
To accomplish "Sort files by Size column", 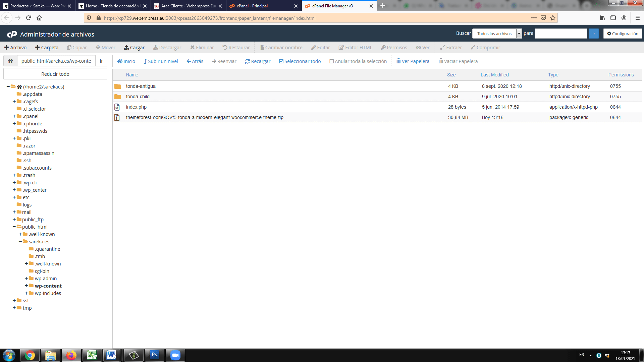I will (x=451, y=75).
